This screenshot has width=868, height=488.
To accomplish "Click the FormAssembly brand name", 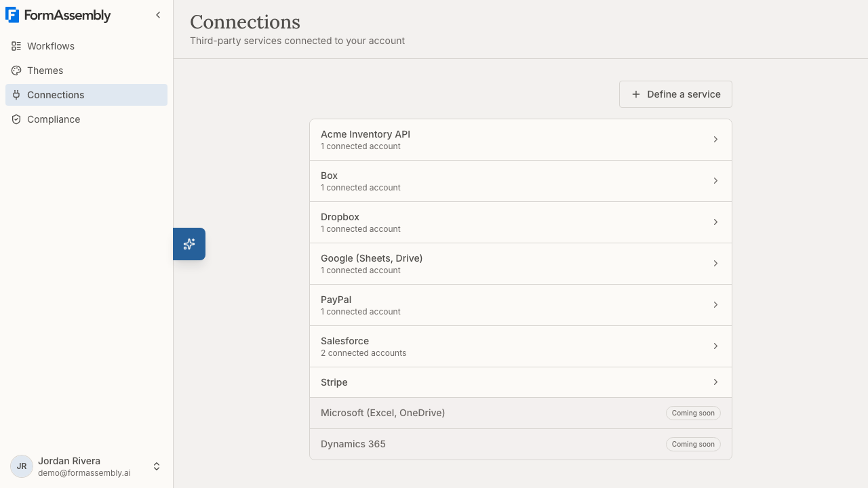I will [67, 15].
